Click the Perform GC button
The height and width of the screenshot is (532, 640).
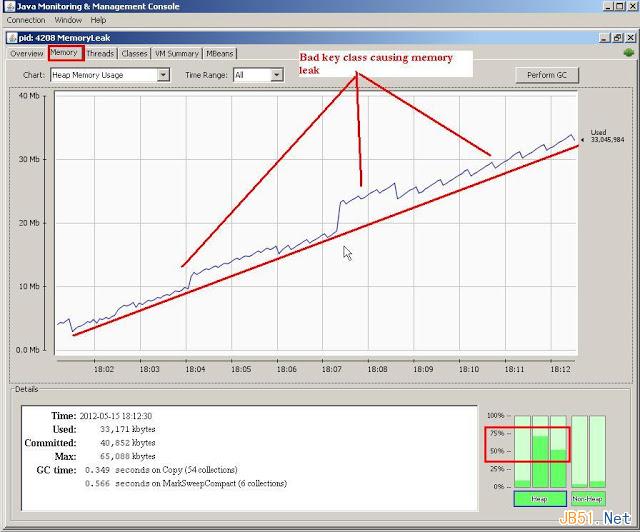tap(547, 75)
